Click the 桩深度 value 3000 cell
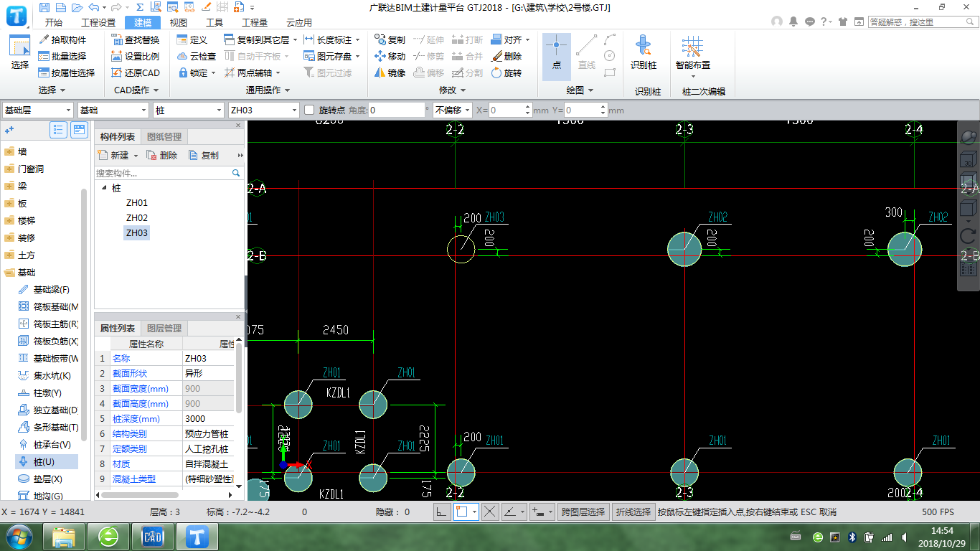980x551 pixels. pos(208,418)
